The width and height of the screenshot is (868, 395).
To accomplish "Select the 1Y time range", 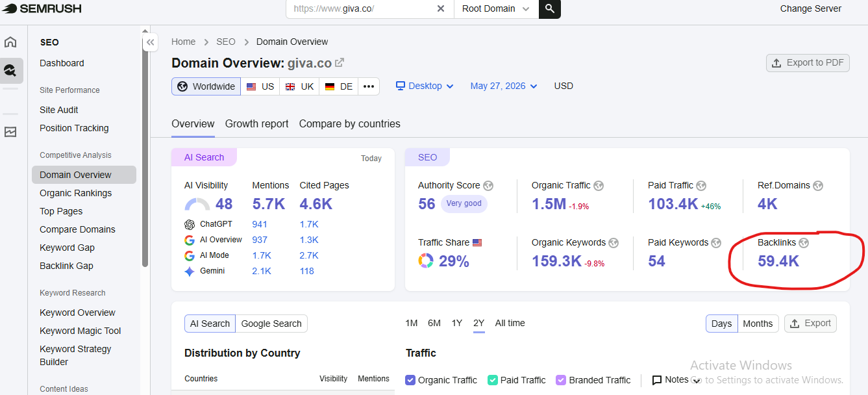I will click(457, 324).
